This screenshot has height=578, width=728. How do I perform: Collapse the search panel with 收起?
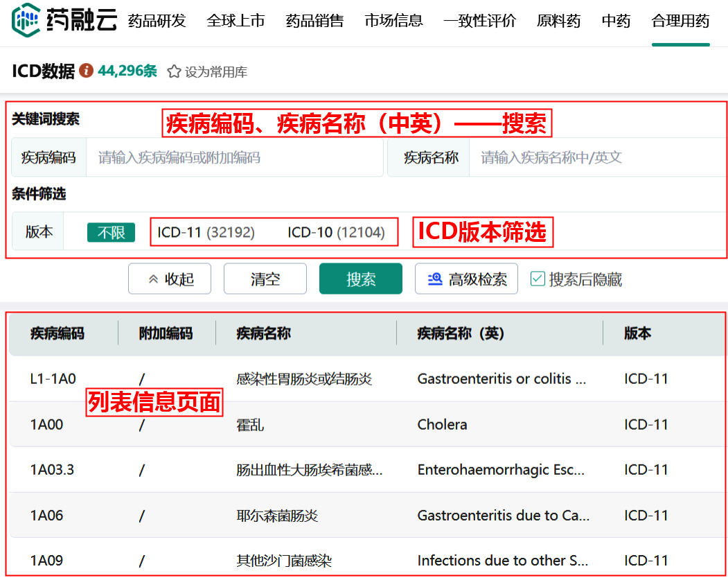coord(170,279)
